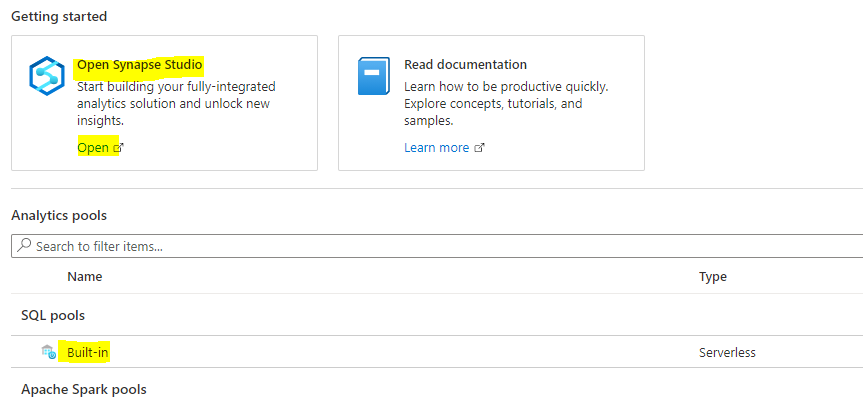This screenshot has width=863, height=399.
Task: Click the Open Synapse Studio heading
Action: point(140,65)
